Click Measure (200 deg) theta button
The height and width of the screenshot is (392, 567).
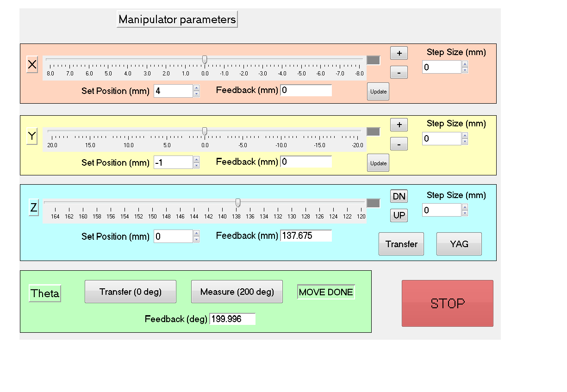237,292
